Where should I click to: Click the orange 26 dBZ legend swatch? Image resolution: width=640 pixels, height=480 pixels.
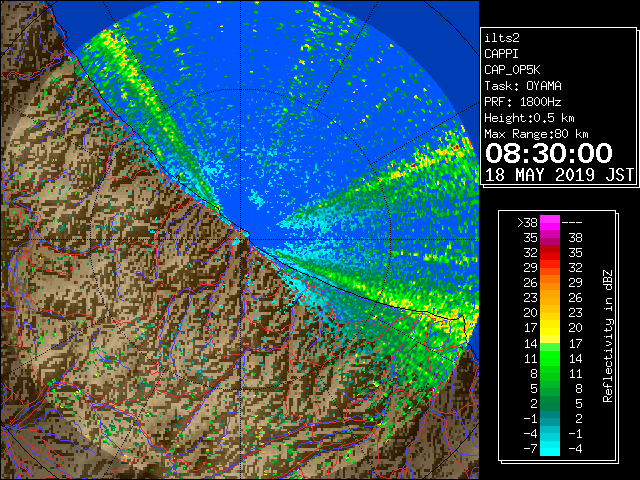(550, 283)
